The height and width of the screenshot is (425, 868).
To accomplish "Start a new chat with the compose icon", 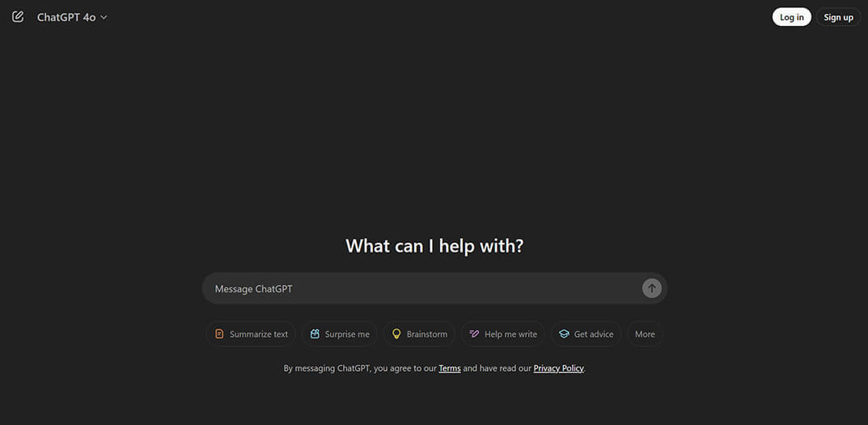I will [19, 17].
